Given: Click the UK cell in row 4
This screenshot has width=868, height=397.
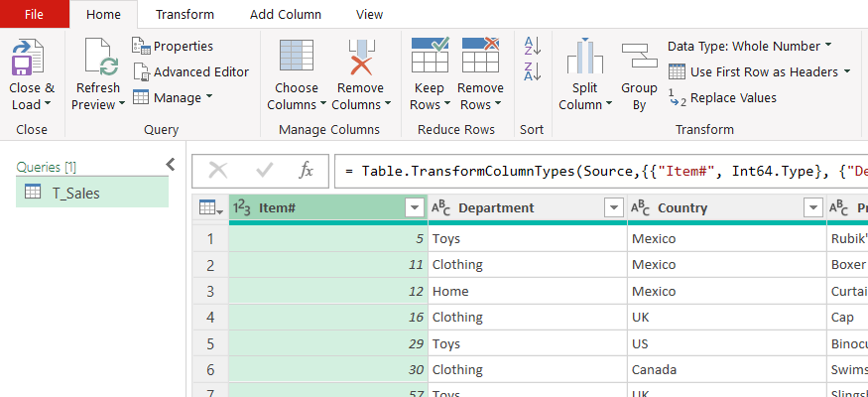Looking at the screenshot, I should click(727, 318).
